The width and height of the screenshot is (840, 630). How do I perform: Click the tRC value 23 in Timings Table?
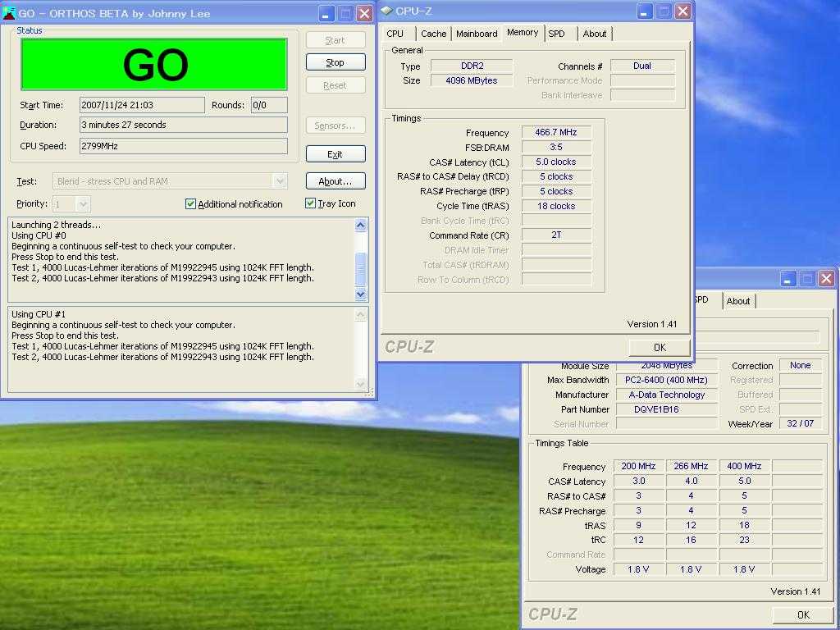(x=744, y=540)
